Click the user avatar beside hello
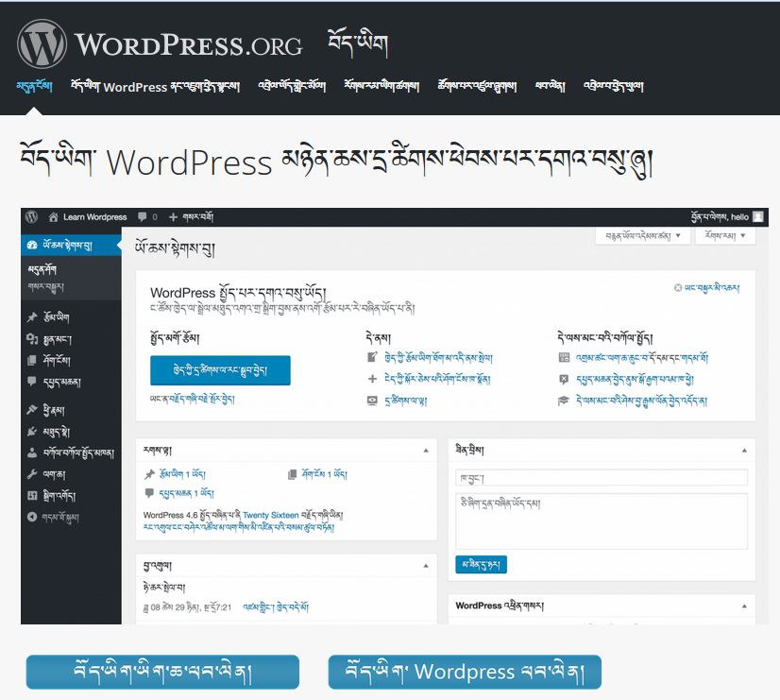Screen dimensions: 780x700 point(757,216)
